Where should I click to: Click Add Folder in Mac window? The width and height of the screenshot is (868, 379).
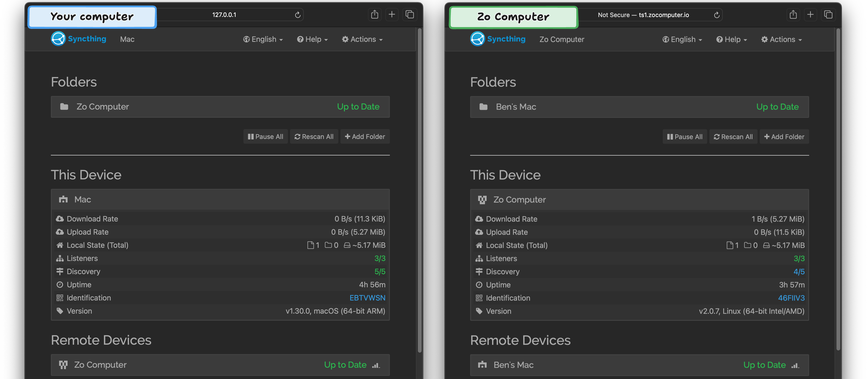[365, 137]
